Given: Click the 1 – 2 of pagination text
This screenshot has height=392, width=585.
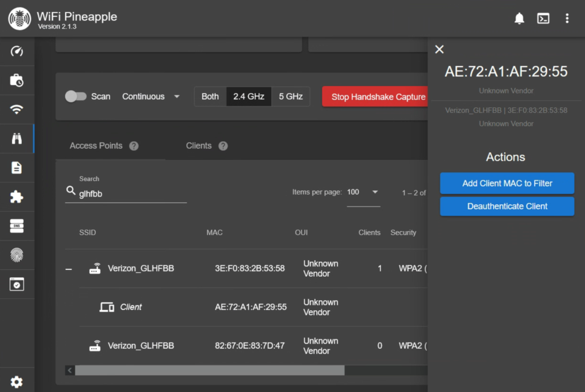Looking at the screenshot, I should 414,193.
